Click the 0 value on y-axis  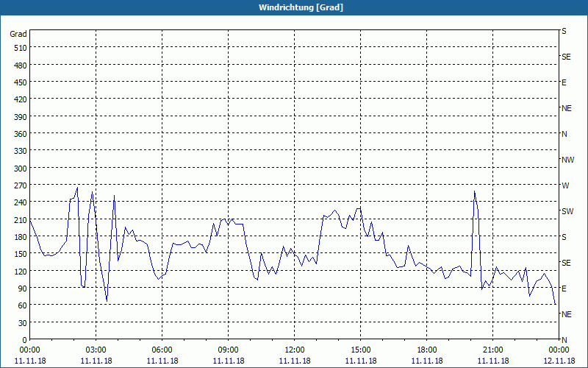pyautogui.click(x=24, y=340)
